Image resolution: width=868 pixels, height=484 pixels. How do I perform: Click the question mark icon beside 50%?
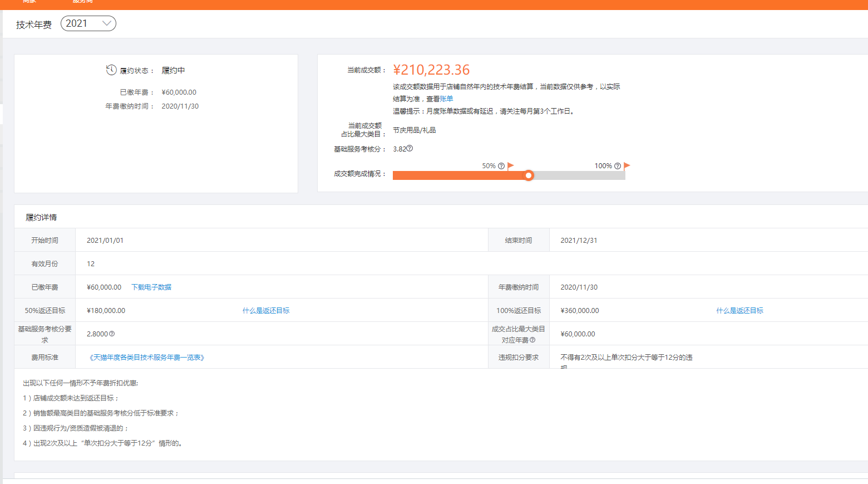pos(501,166)
